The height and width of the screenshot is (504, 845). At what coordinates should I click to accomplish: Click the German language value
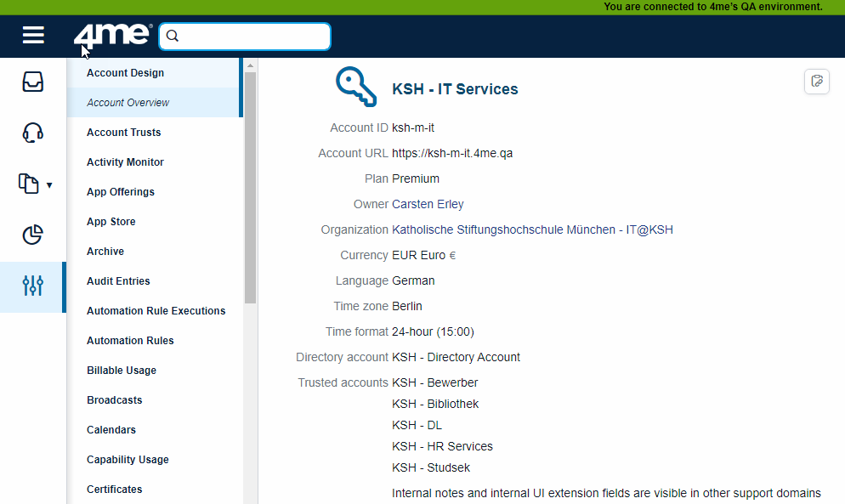(413, 280)
